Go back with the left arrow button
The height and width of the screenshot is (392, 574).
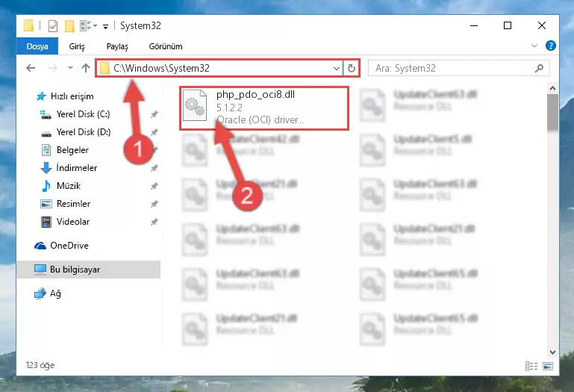tap(31, 68)
